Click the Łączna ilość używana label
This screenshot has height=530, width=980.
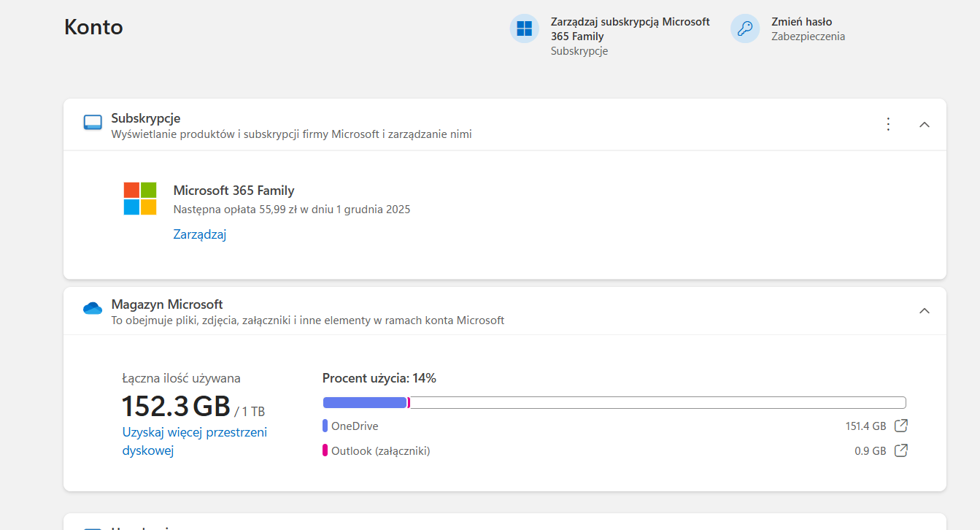(181, 378)
